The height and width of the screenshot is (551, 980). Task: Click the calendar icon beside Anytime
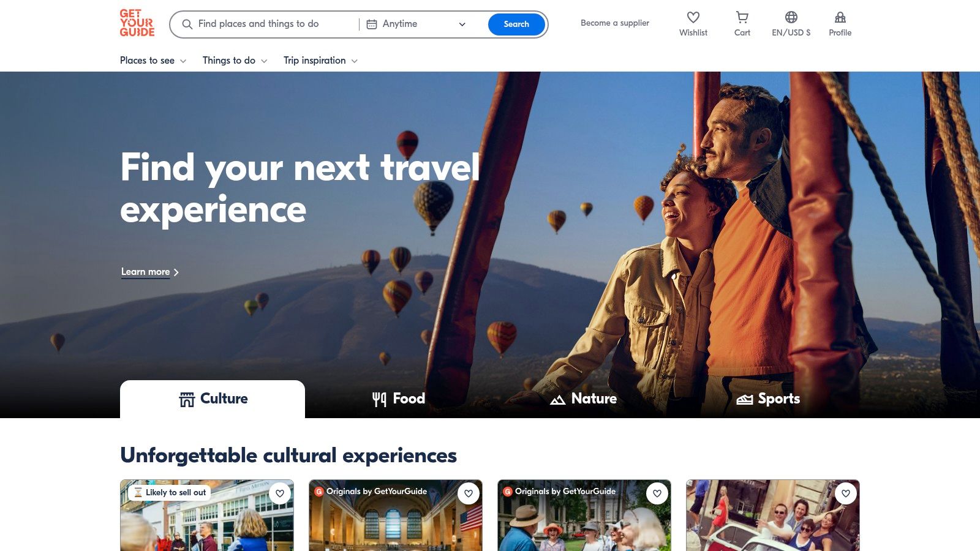(371, 24)
